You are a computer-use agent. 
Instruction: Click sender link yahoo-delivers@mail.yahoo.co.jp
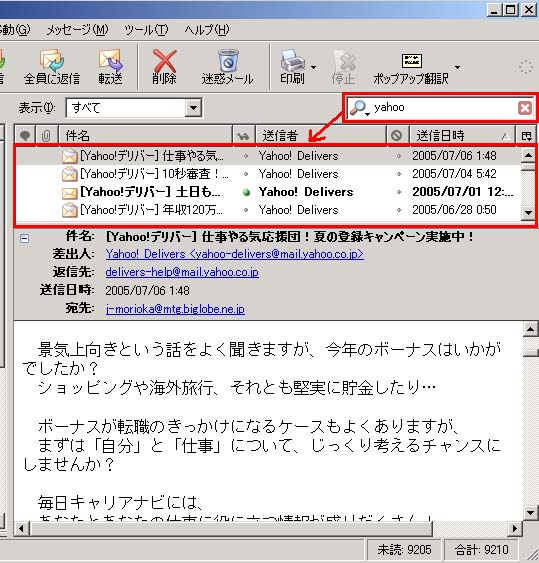[x=234, y=254]
